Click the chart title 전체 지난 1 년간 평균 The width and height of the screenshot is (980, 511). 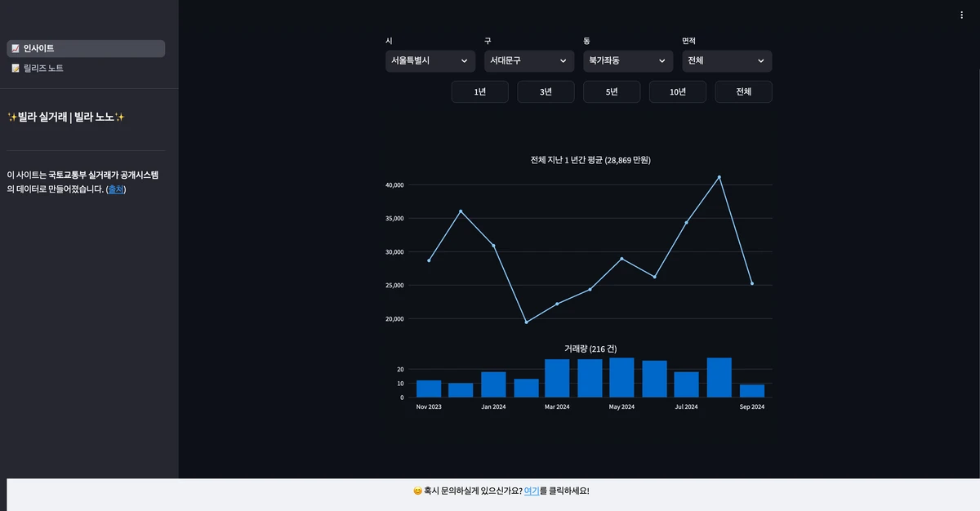590,161
